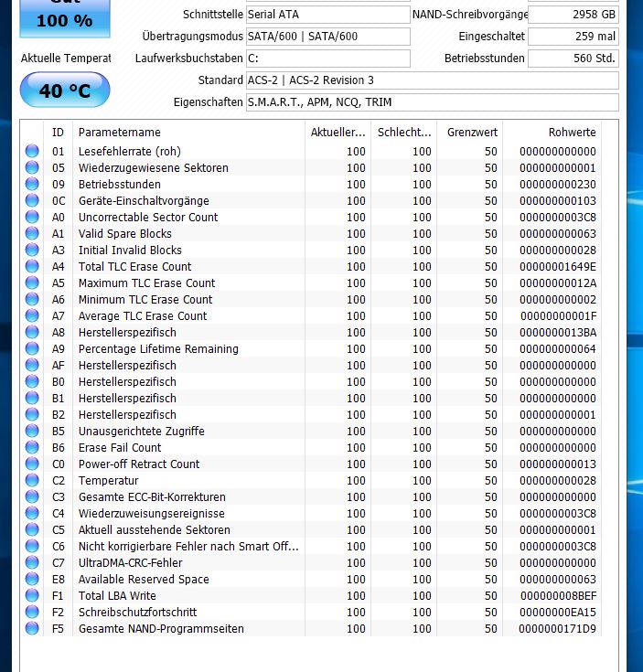This screenshot has height=672, width=643.
Task: Click raw value 00000000EA15
Action: [x=558, y=612]
